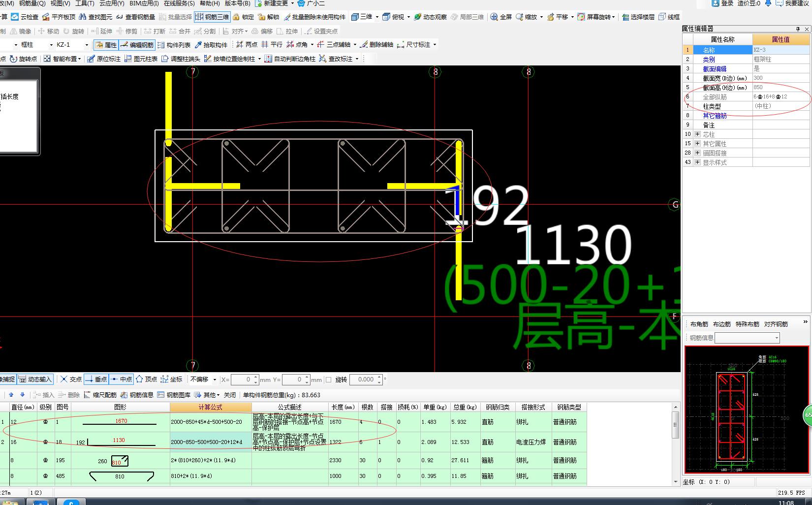
Task: Open the 云应用(Y) menu
Action: (112, 3)
